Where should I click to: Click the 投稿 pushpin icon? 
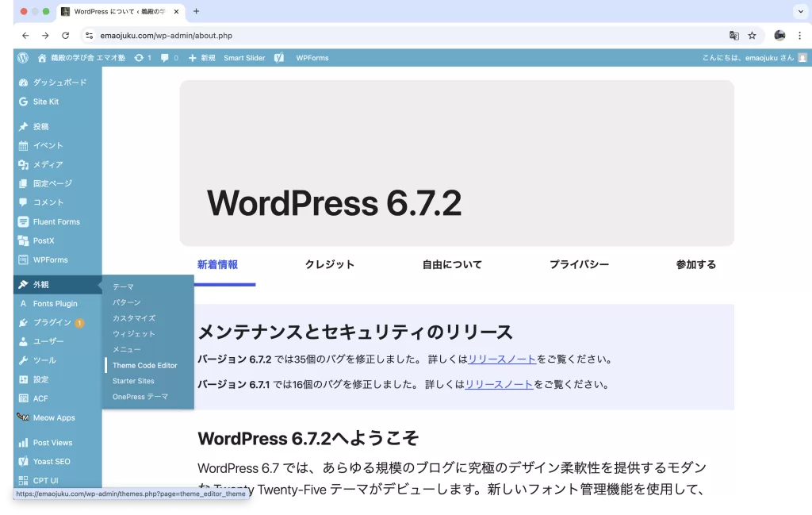click(x=23, y=126)
